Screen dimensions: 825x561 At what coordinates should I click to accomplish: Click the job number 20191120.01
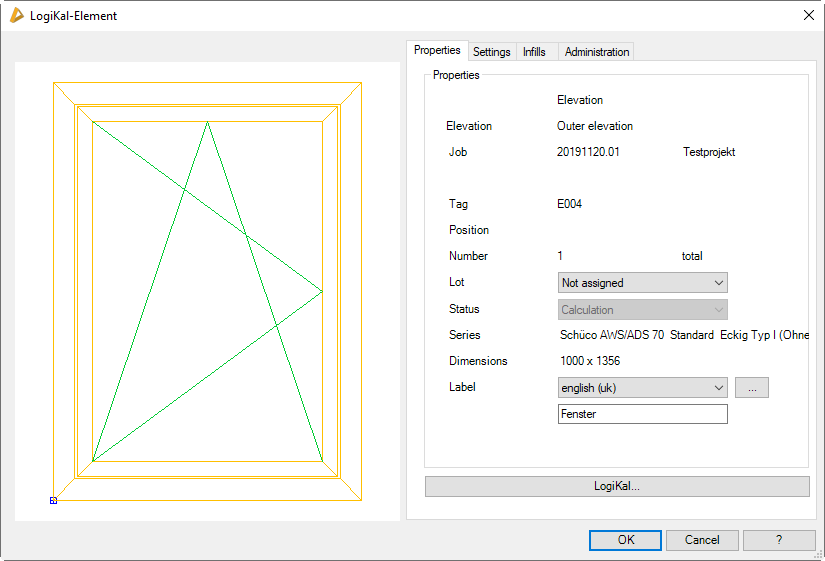coord(588,152)
